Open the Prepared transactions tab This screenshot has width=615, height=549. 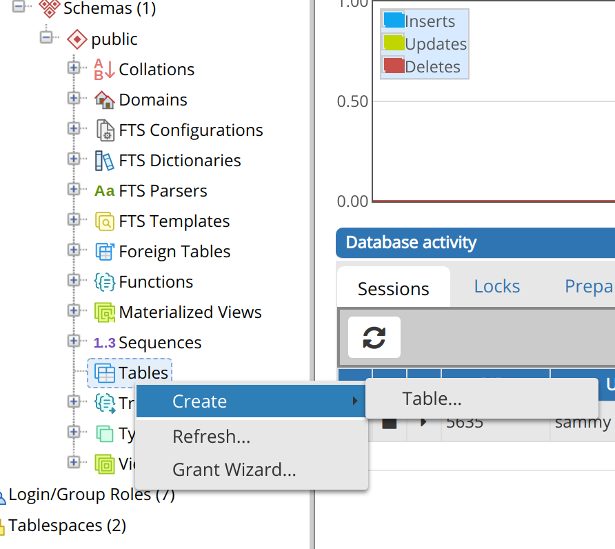tap(589, 287)
